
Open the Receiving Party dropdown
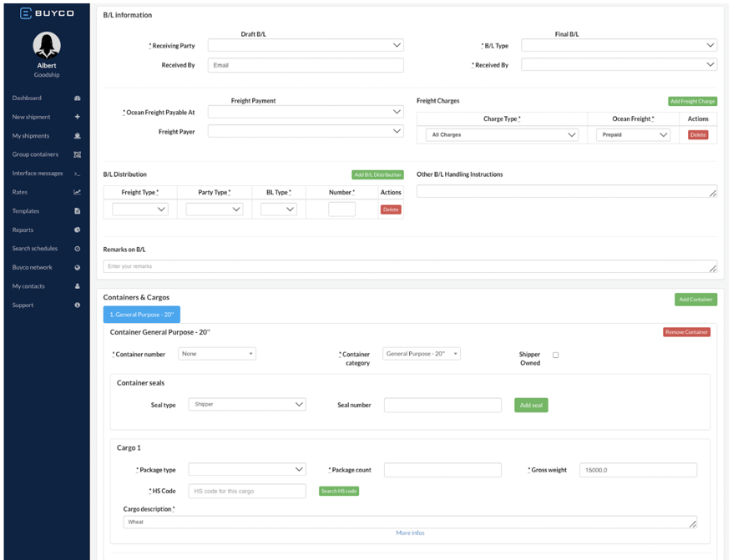pos(306,45)
